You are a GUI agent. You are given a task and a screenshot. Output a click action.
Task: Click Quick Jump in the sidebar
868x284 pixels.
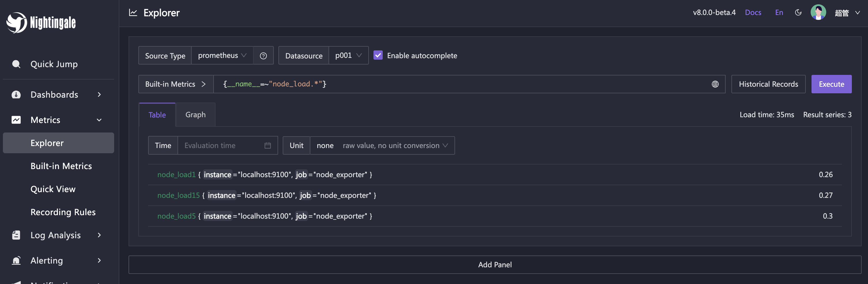point(54,64)
